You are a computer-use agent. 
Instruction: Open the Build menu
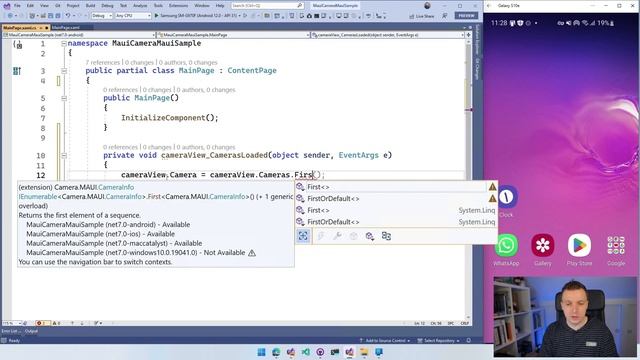tap(90, 6)
